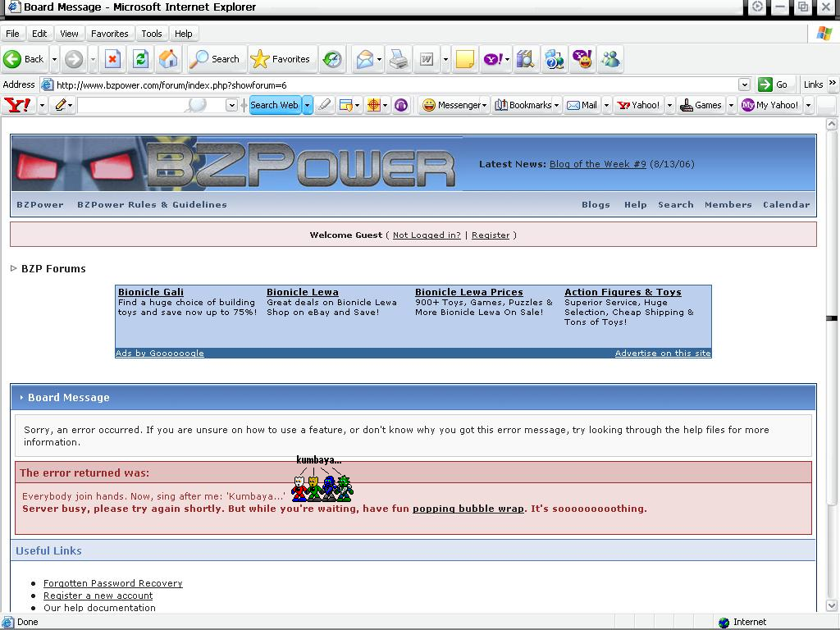Viewport: 840px width, 630px height.
Task: Open the Members navigation link
Action: 728,204
